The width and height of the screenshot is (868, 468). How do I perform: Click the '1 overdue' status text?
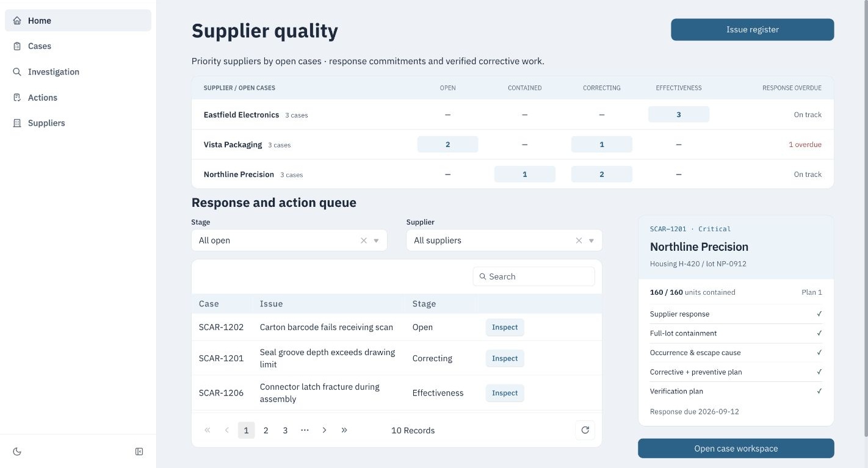tap(805, 145)
